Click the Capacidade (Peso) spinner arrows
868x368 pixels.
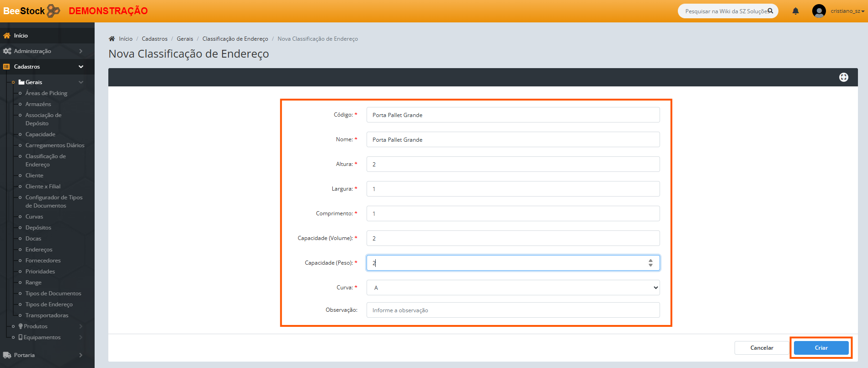(650, 263)
